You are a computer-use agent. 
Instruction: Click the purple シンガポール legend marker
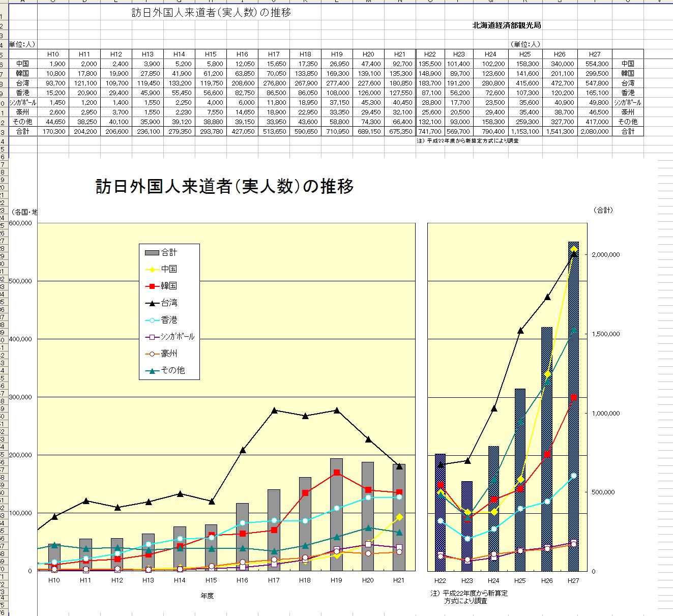click(152, 337)
